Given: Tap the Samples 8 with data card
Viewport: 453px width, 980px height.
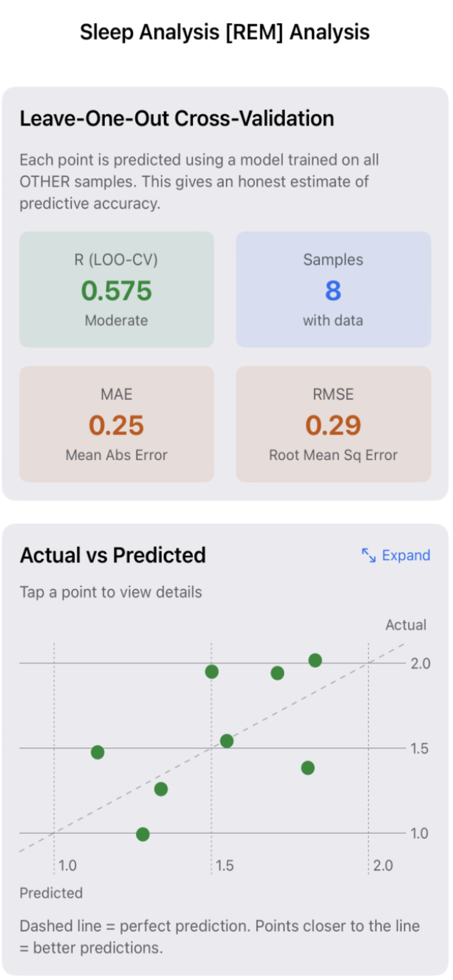Looking at the screenshot, I should [x=333, y=290].
